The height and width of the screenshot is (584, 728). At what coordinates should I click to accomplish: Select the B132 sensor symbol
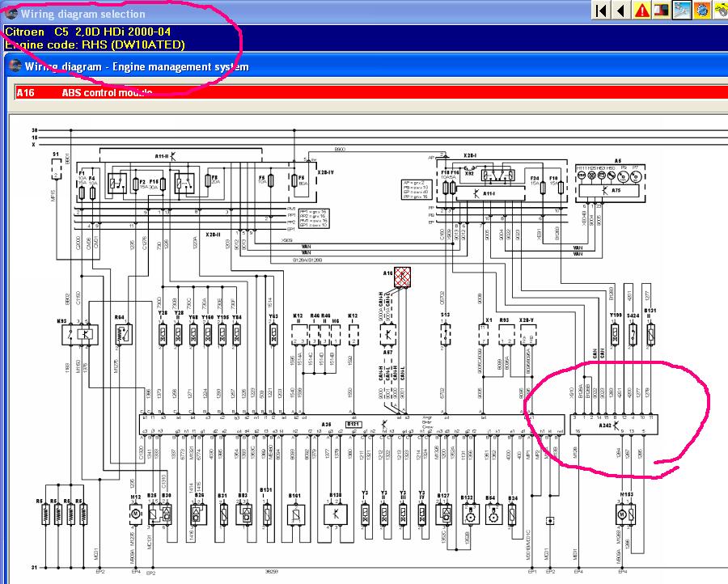[x=470, y=514]
